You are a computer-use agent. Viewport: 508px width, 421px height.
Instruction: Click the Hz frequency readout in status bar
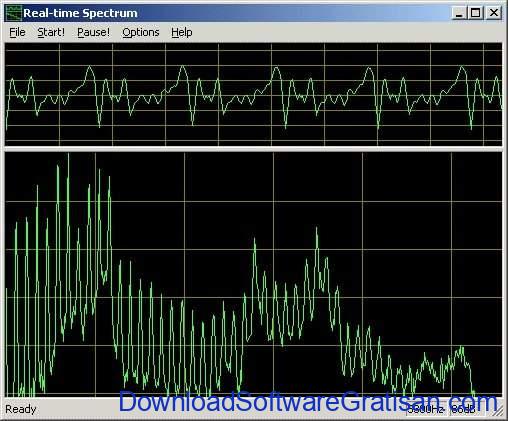[426, 409]
